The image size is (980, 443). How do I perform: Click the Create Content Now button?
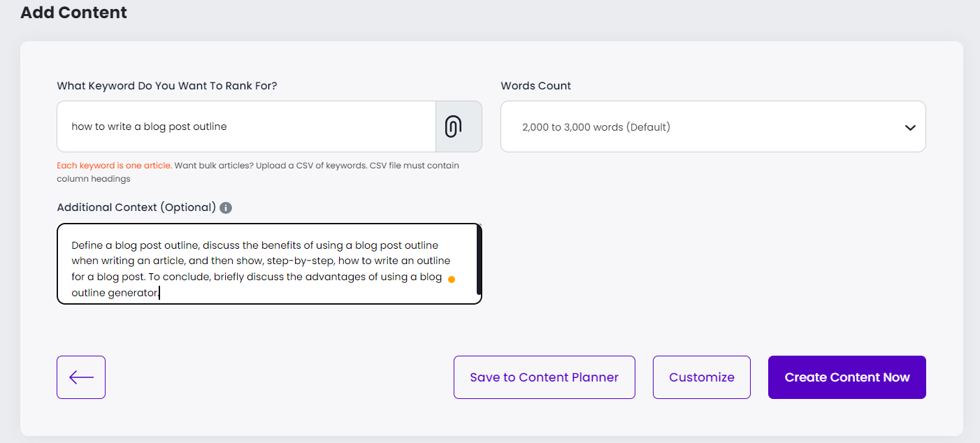[846, 377]
